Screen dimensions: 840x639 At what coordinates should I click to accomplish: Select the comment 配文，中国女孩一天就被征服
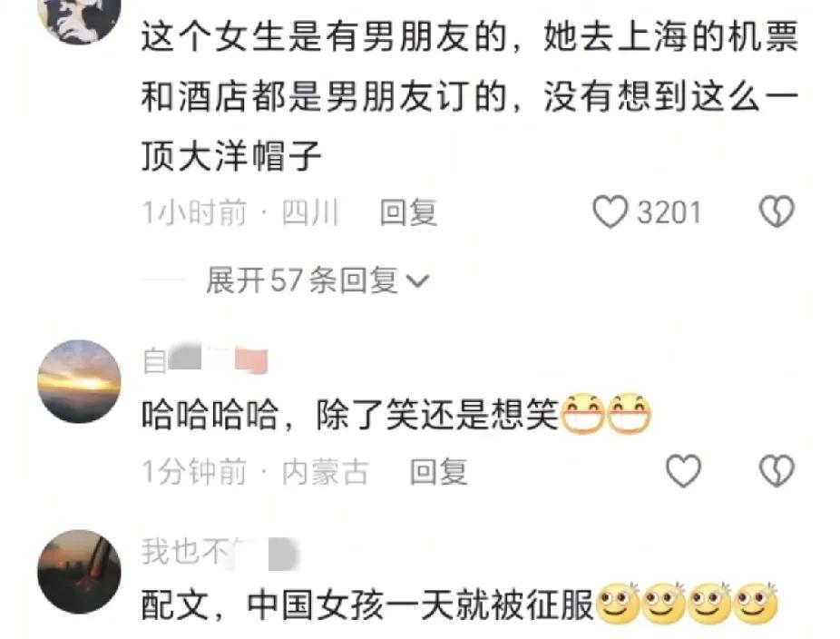367,605
